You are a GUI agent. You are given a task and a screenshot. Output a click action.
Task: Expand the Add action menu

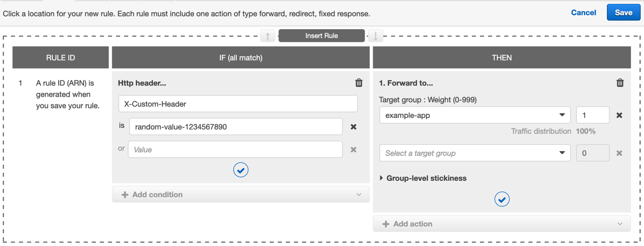tap(502, 224)
